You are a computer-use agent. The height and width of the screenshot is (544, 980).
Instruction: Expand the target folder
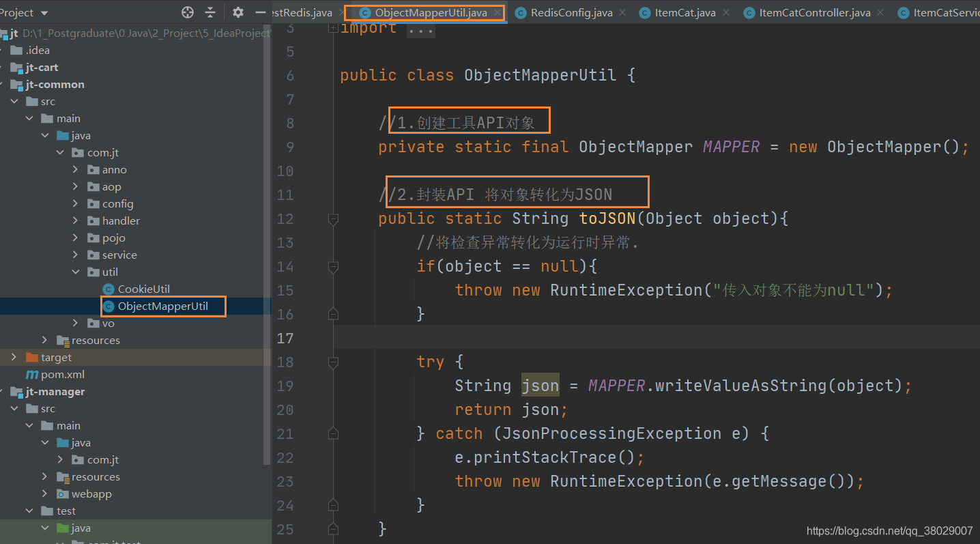14,357
